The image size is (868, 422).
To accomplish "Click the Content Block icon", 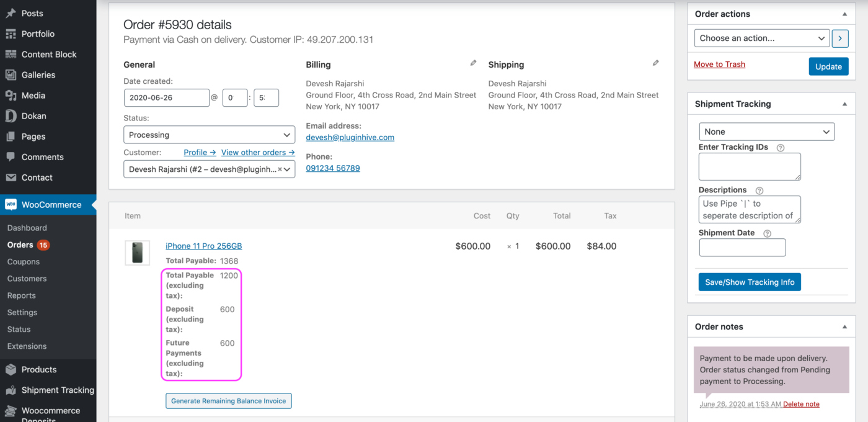I will pos(11,54).
